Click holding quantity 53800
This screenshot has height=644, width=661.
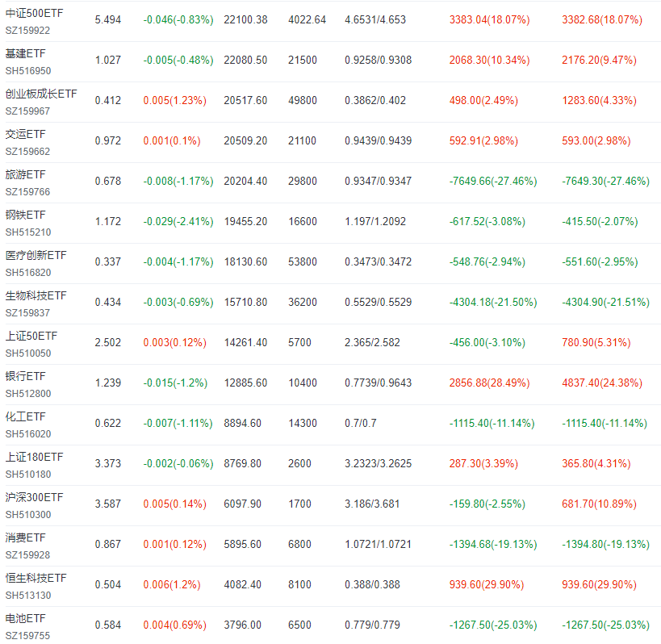[x=303, y=262]
